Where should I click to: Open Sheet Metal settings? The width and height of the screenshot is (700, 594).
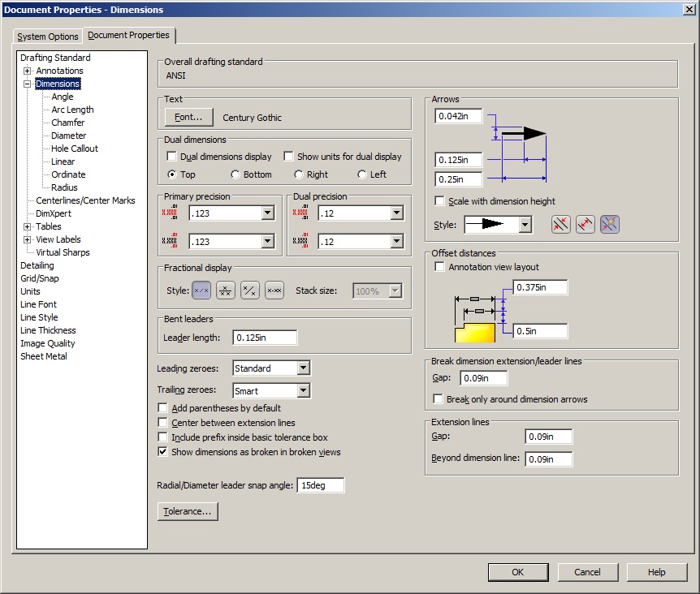point(44,356)
